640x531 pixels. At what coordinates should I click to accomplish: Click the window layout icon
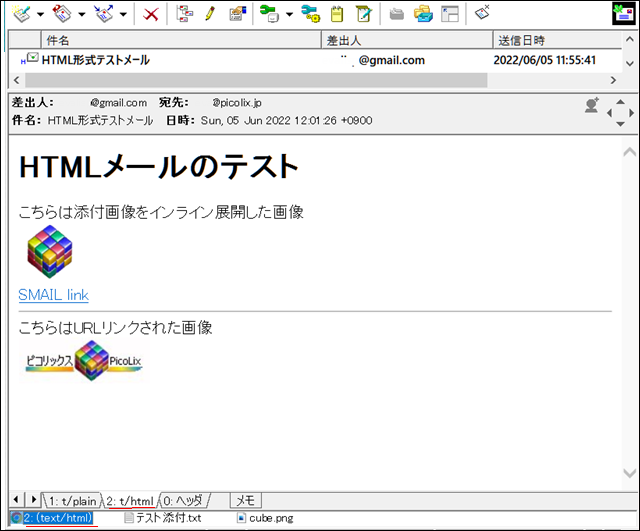[x=450, y=14]
